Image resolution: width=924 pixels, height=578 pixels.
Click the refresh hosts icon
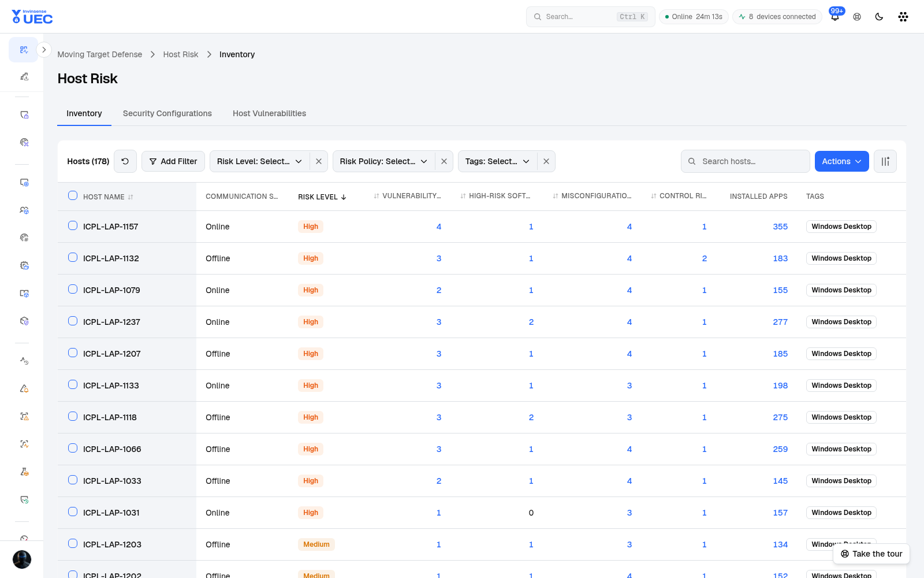[125, 161]
